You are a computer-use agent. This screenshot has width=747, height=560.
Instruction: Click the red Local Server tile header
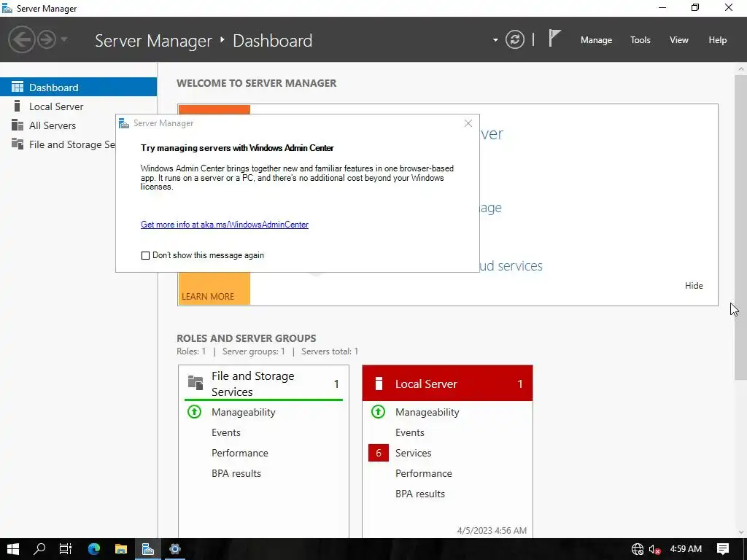coord(447,384)
